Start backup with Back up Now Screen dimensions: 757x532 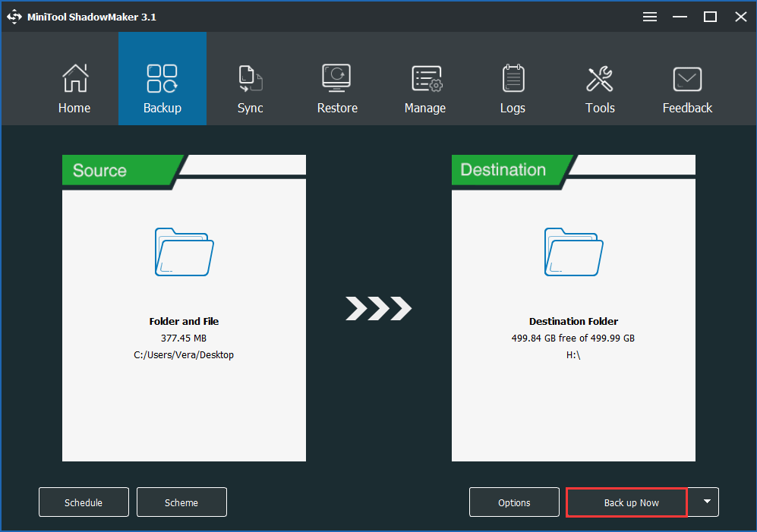tap(626, 502)
